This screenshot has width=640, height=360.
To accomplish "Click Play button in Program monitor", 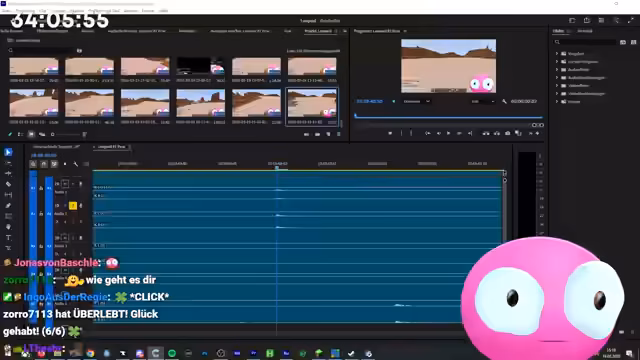I will 448,133.
